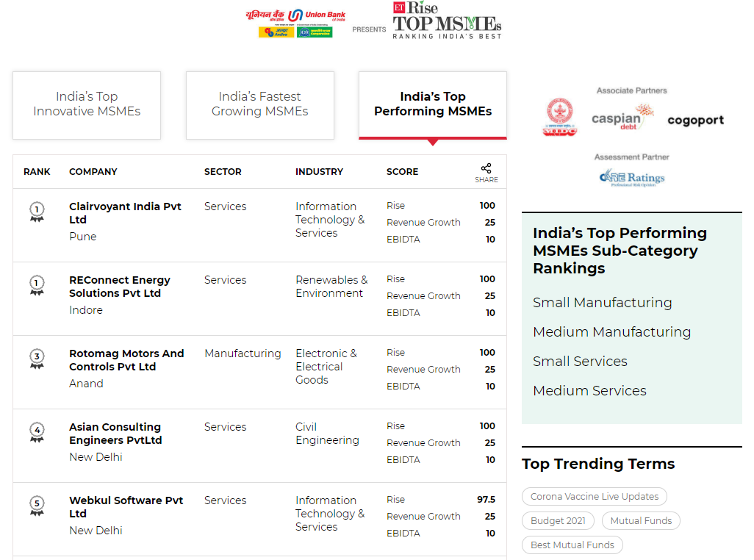Open Webkul Software Pvt Ltd entry
754x560 pixels.
(126, 507)
